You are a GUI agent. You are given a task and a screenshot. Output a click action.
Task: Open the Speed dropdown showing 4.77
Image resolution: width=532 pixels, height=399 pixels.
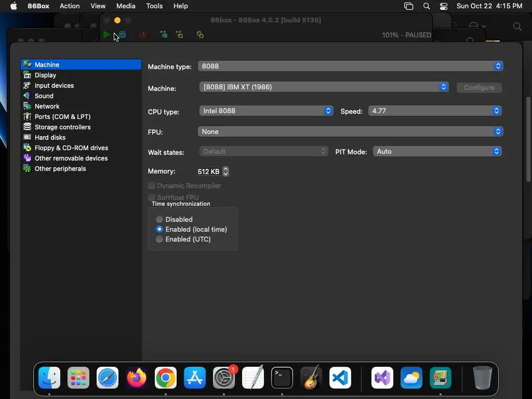click(435, 111)
